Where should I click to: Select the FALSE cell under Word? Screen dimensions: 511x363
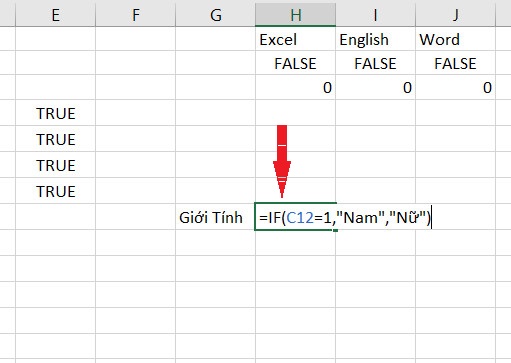pyautogui.click(x=456, y=63)
